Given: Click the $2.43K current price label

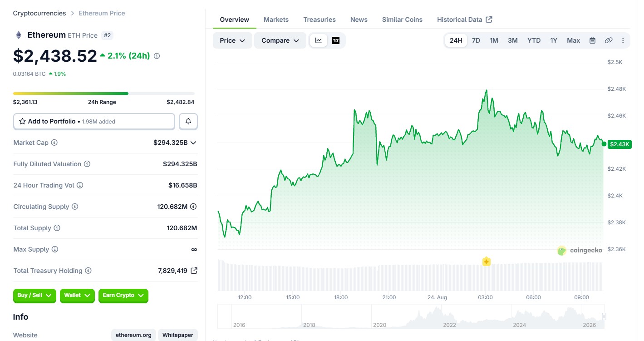Looking at the screenshot, I should pos(619,144).
